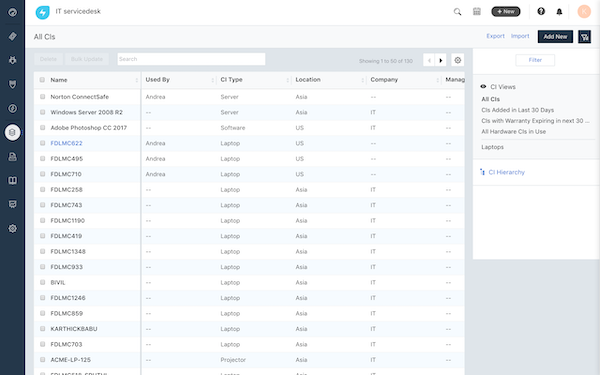Click the Delete button
600x375 pixels.
point(48,59)
